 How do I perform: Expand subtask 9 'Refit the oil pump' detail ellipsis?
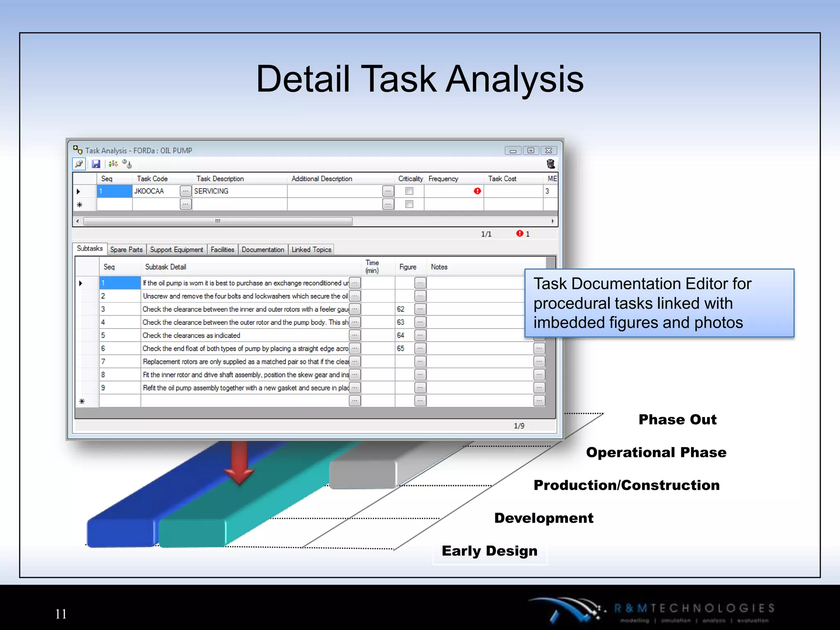click(x=355, y=388)
